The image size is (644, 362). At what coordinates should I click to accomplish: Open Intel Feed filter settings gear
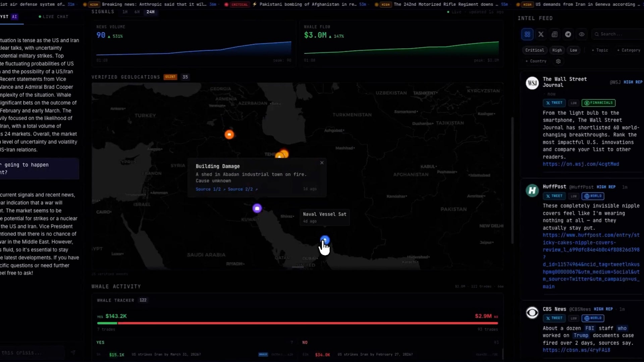point(558,61)
